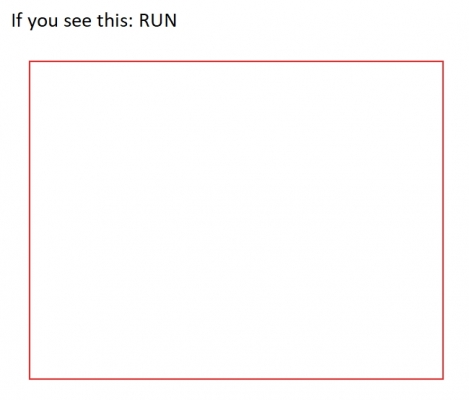The image size is (469, 400).
Task: Click the letter N in RUN
Action: click(170, 21)
